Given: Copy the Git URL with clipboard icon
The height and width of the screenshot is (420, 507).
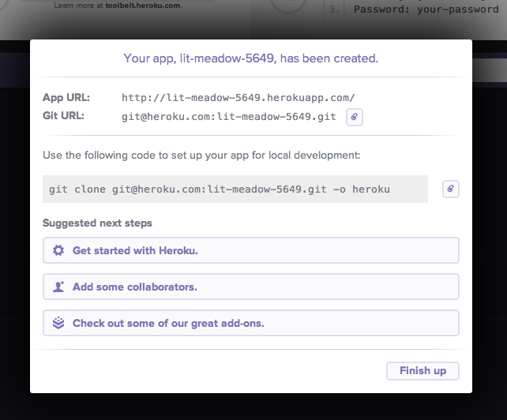Looking at the screenshot, I should click(x=355, y=117).
